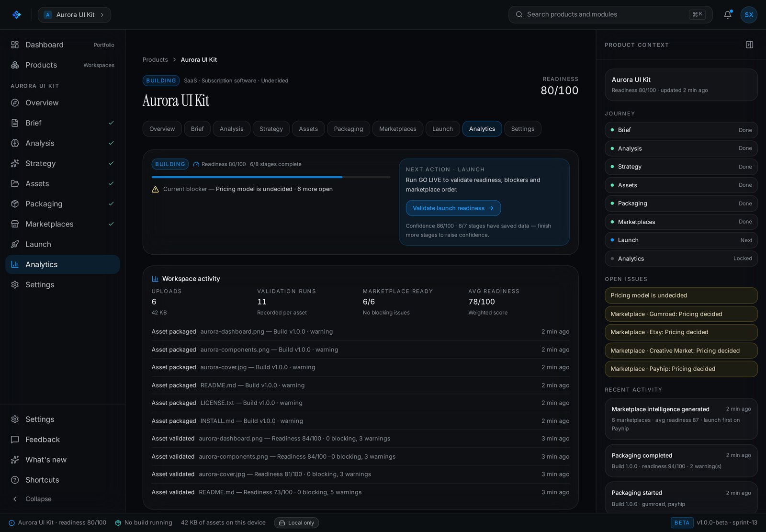Click the Launch rocket icon
Image resolution: width=766 pixels, height=532 pixels.
pos(15,244)
